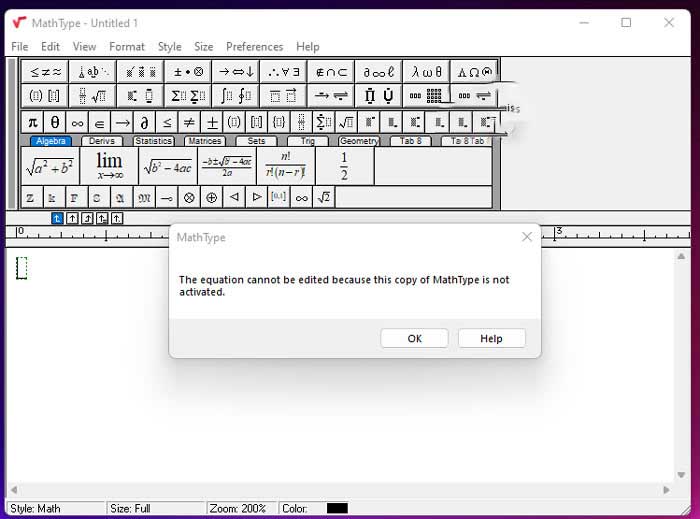Insert the infinity symbol beside √2

point(301,197)
